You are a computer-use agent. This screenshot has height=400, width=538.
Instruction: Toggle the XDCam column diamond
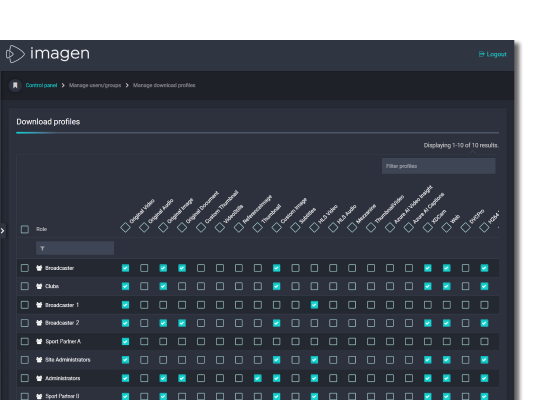[x=428, y=227]
